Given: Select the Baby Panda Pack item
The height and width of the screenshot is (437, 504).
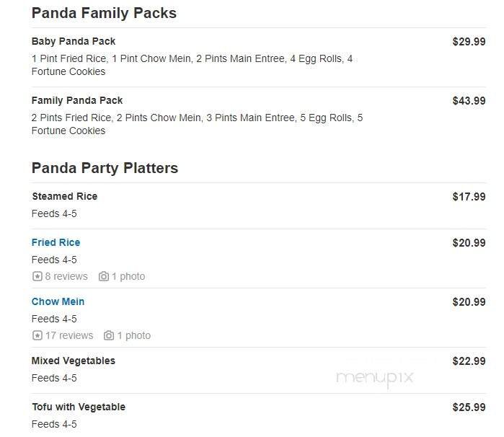Looking at the screenshot, I should (x=74, y=41).
